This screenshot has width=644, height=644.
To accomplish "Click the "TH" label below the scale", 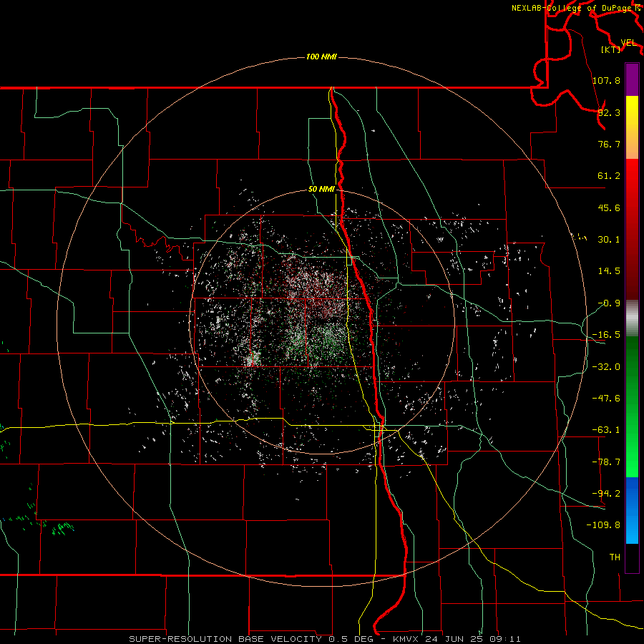I will (x=615, y=557).
